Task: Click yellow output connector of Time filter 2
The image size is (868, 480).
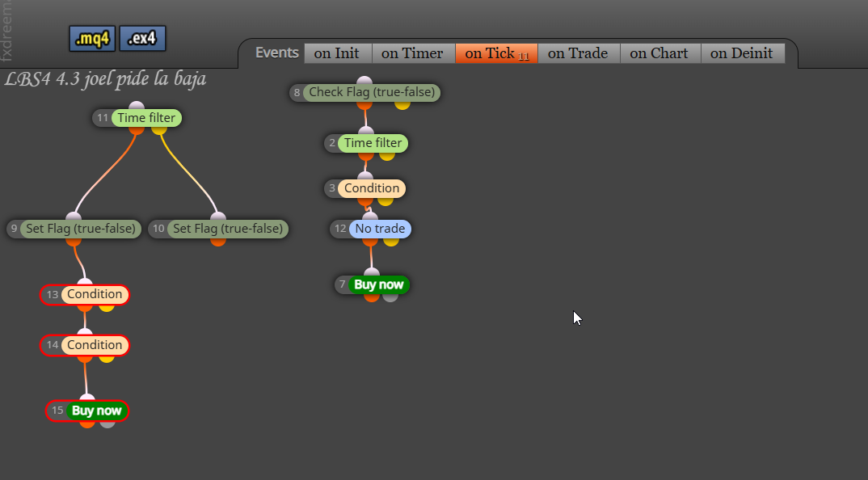Action: click(387, 156)
